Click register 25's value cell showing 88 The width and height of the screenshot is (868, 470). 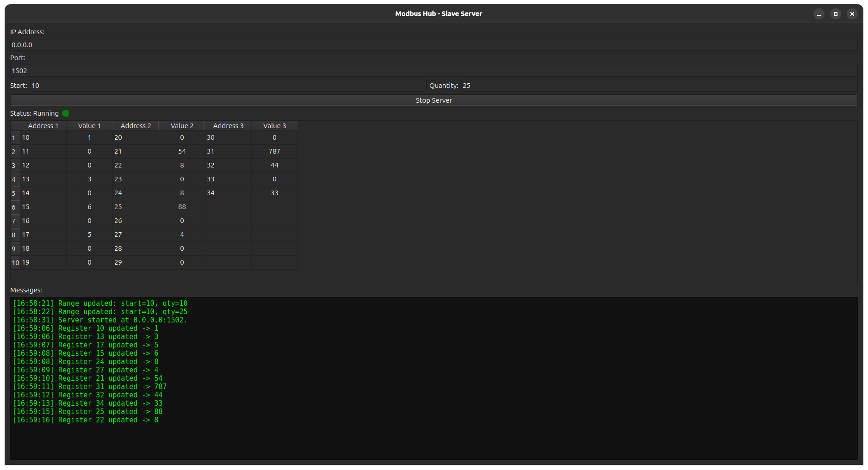[181, 207]
